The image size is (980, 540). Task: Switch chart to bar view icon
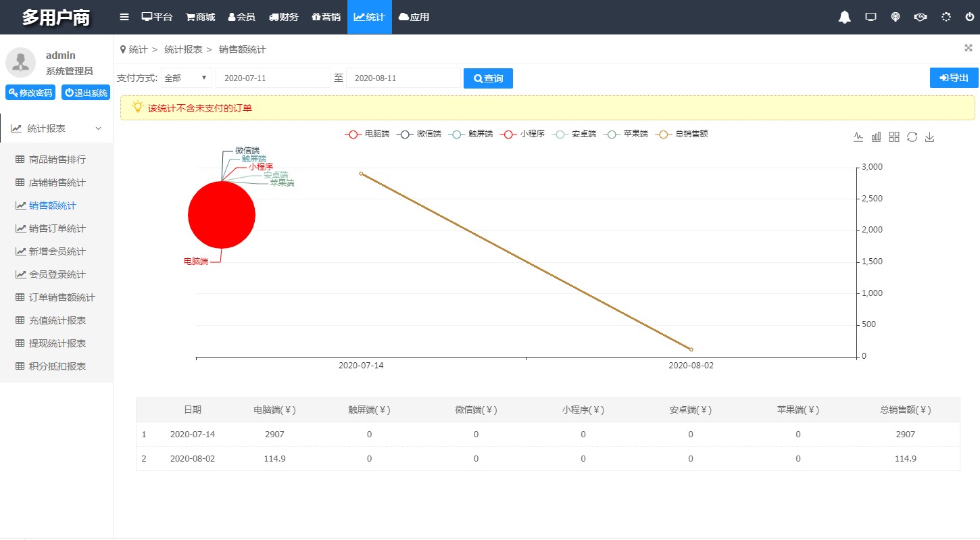click(x=876, y=137)
